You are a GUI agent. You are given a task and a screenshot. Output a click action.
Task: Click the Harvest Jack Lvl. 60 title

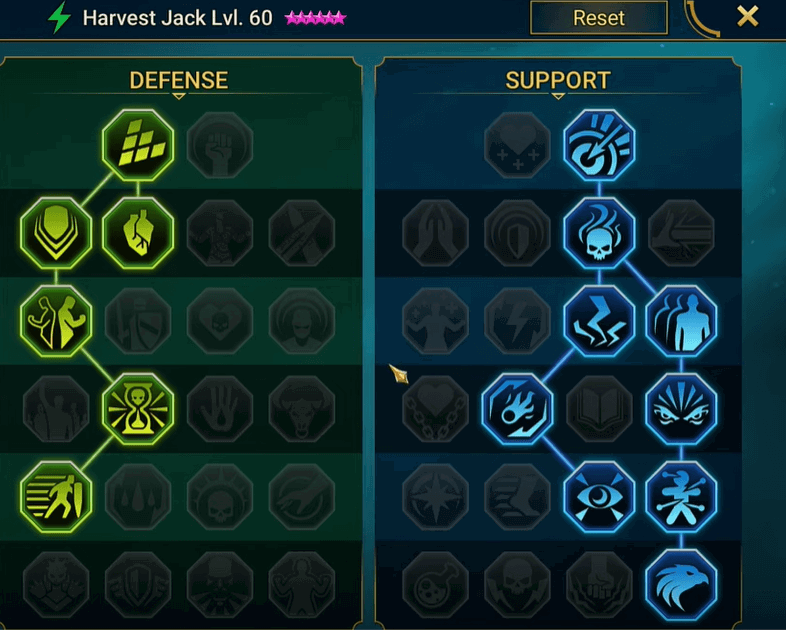[x=177, y=18]
